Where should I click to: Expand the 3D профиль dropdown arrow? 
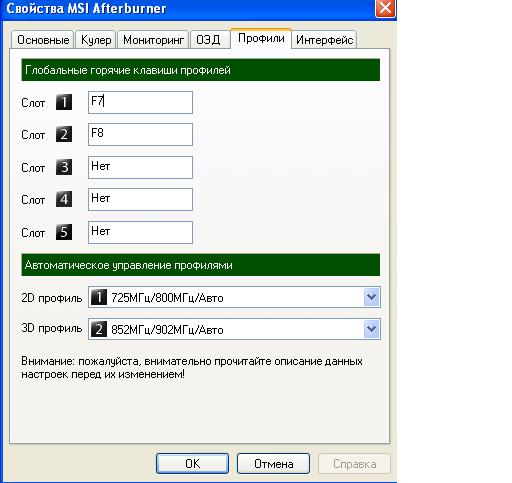(372, 329)
